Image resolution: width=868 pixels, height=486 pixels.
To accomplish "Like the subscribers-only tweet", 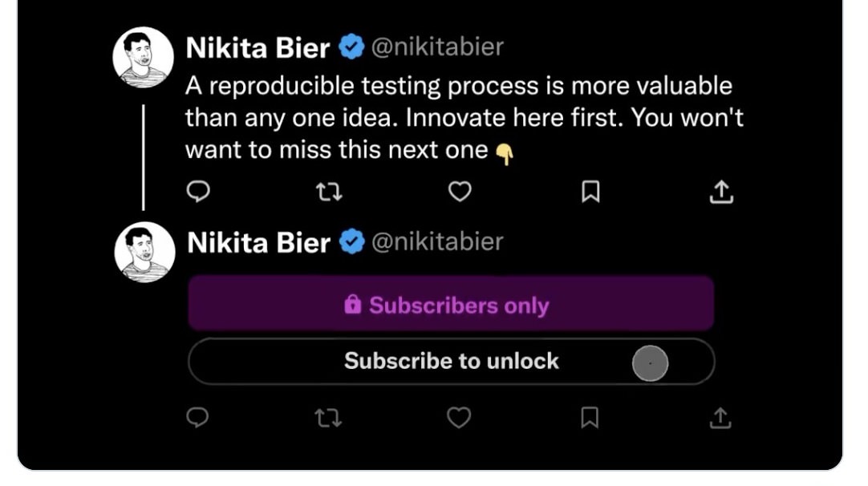I will pos(458,418).
